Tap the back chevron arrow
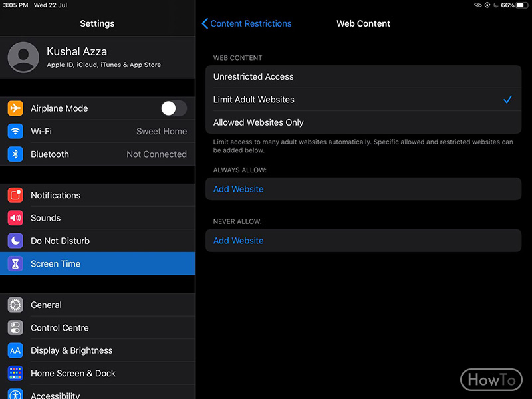This screenshot has width=532, height=399. 205,23
